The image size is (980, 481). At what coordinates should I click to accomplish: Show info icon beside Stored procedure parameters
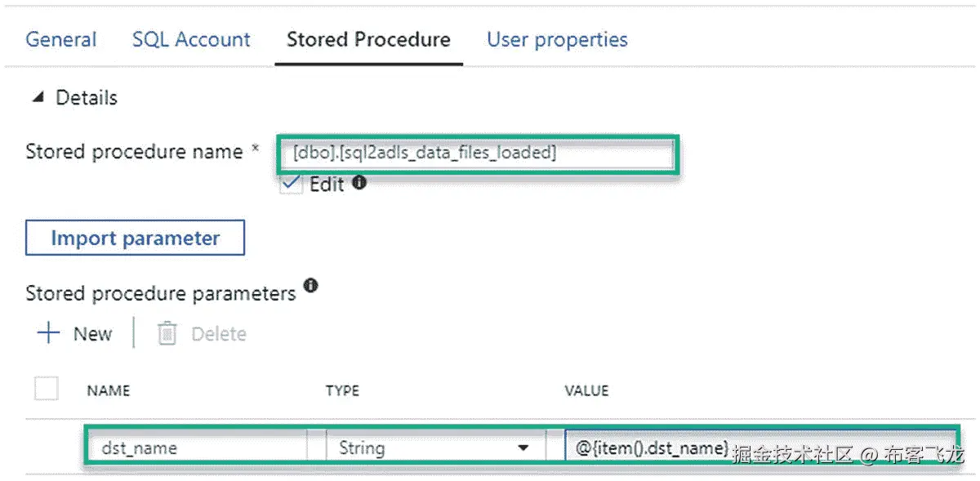click(310, 286)
